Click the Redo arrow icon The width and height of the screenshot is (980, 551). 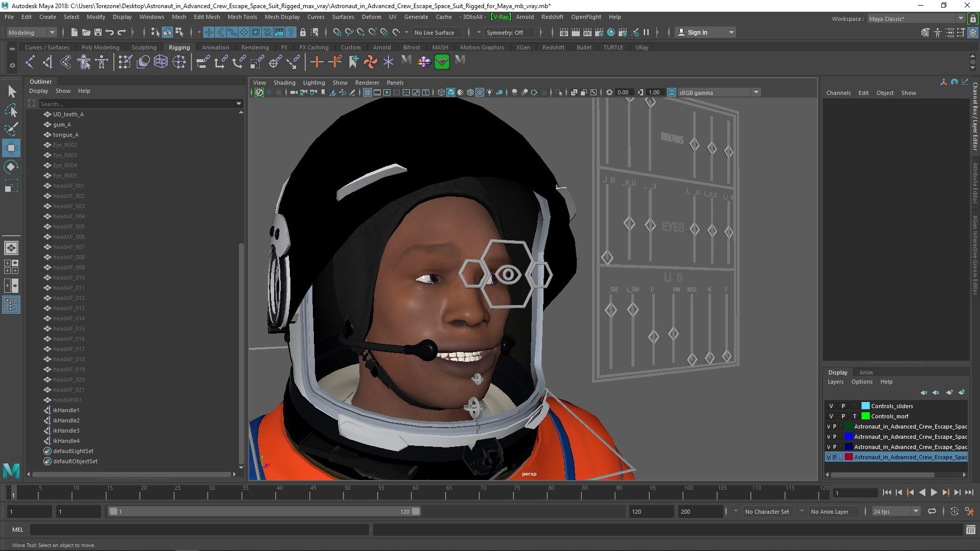(121, 32)
